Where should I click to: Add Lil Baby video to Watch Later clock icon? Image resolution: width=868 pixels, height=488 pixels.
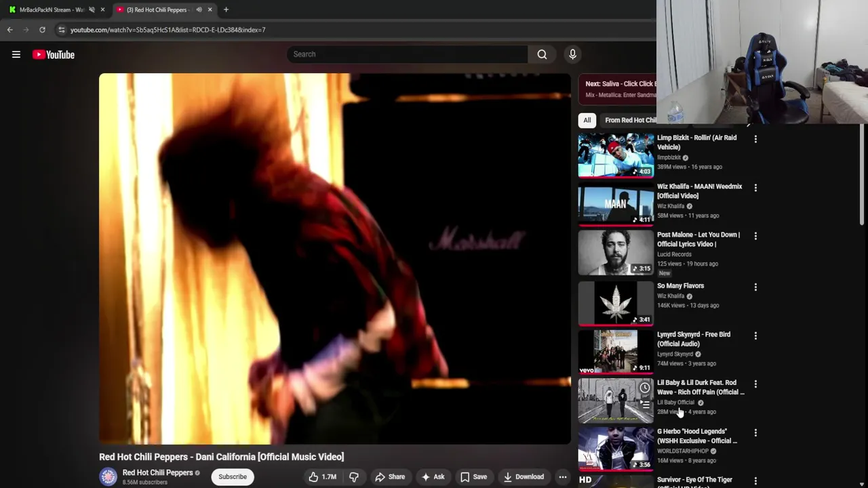(x=645, y=388)
